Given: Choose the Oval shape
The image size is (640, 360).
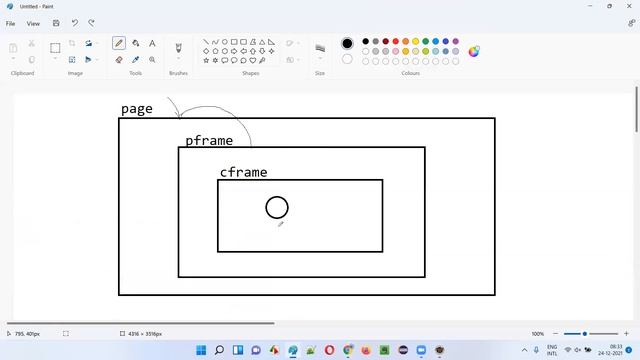Looking at the screenshot, I should point(224,42).
